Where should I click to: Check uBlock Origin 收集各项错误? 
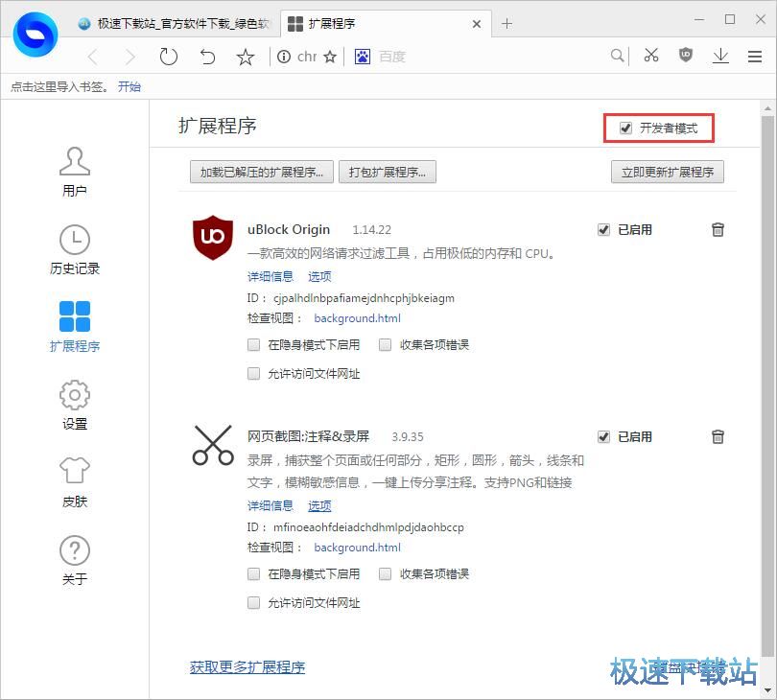pyautogui.click(x=385, y=345)
